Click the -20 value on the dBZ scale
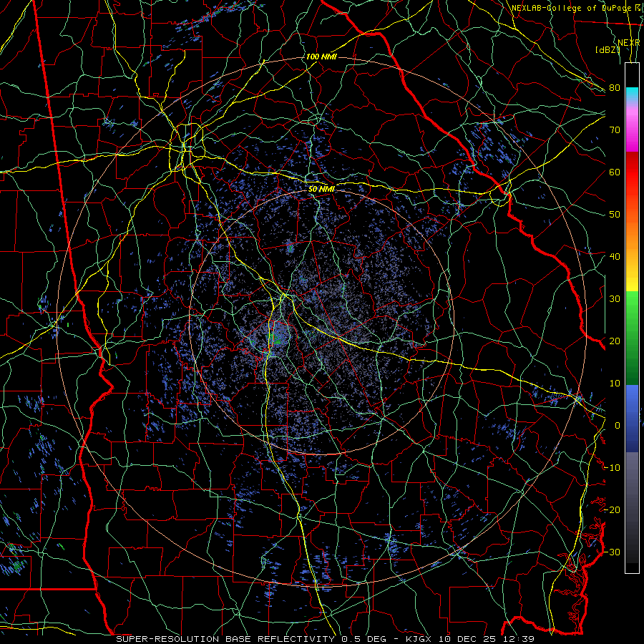 [x=612, y=509]
